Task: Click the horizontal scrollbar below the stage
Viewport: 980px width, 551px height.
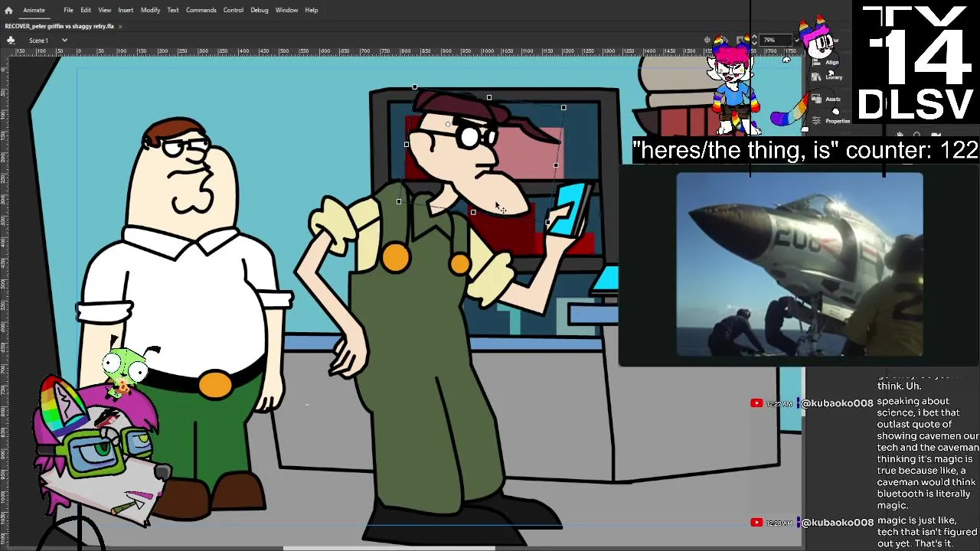Action: pyautogui.click(x=389, y=548)
